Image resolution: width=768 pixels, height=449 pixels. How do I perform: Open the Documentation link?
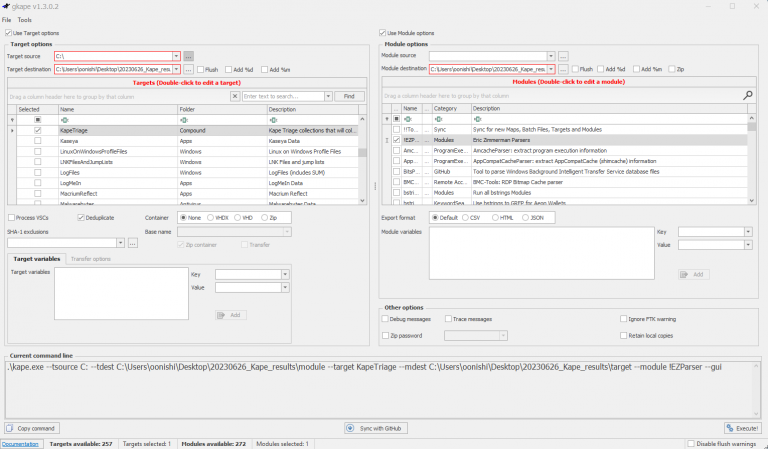pyautogui.click(x=20, y=443)
